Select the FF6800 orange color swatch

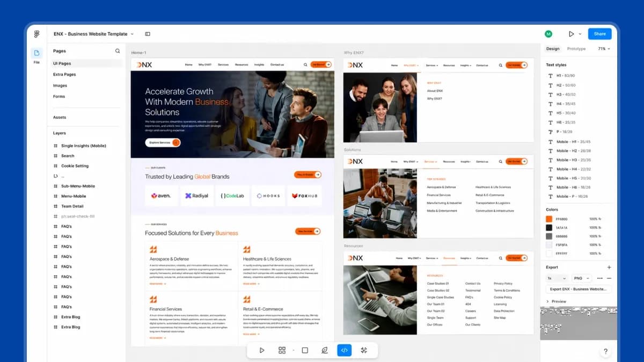coord(549,219)
